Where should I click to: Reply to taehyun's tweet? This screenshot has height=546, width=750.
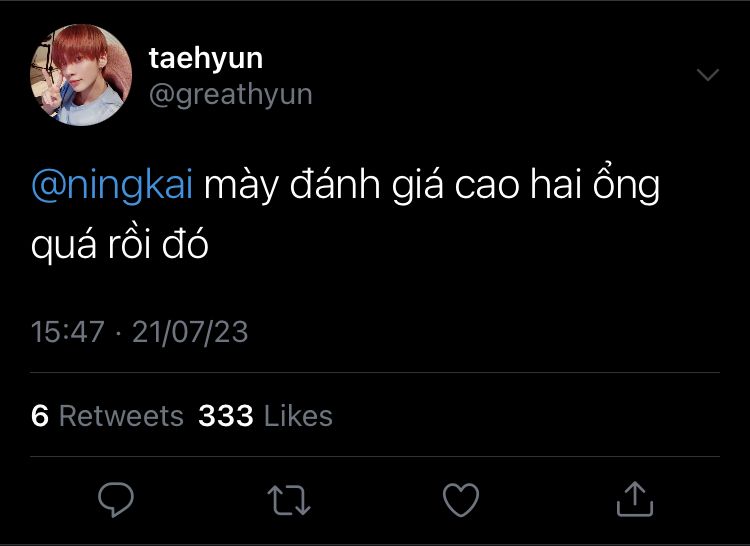point(118,498)
